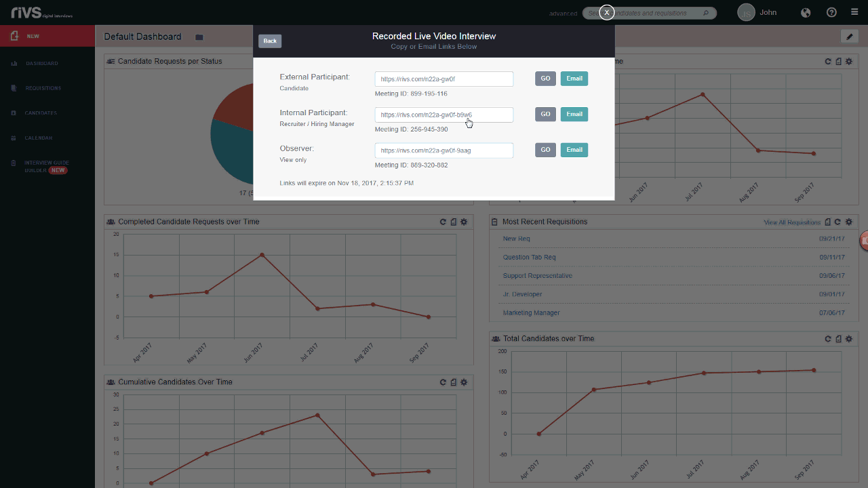Screen dimensions: 868x488
Task: Refresh the Total Candidates over Time chart
Action: pos(828,339)
